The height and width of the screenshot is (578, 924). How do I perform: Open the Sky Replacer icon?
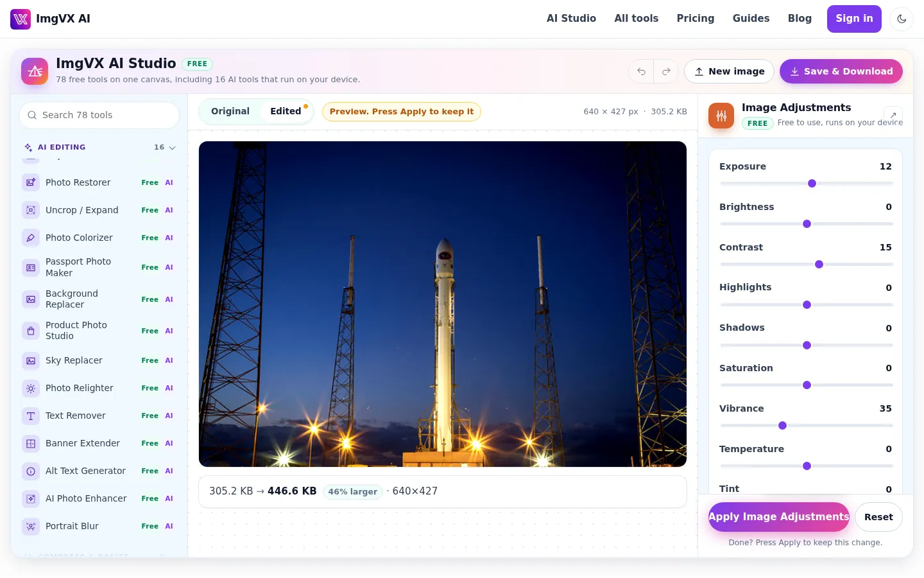[x=31, y=360]
